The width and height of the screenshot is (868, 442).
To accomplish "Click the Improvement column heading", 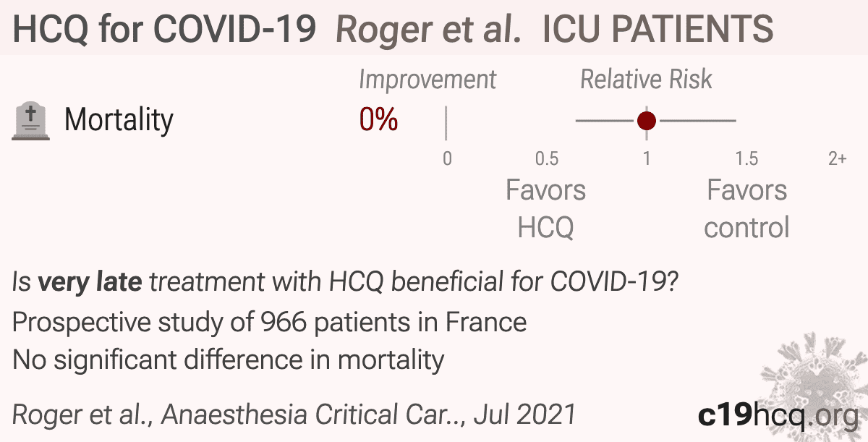I will pyautogui.click(x=427, y=80).
